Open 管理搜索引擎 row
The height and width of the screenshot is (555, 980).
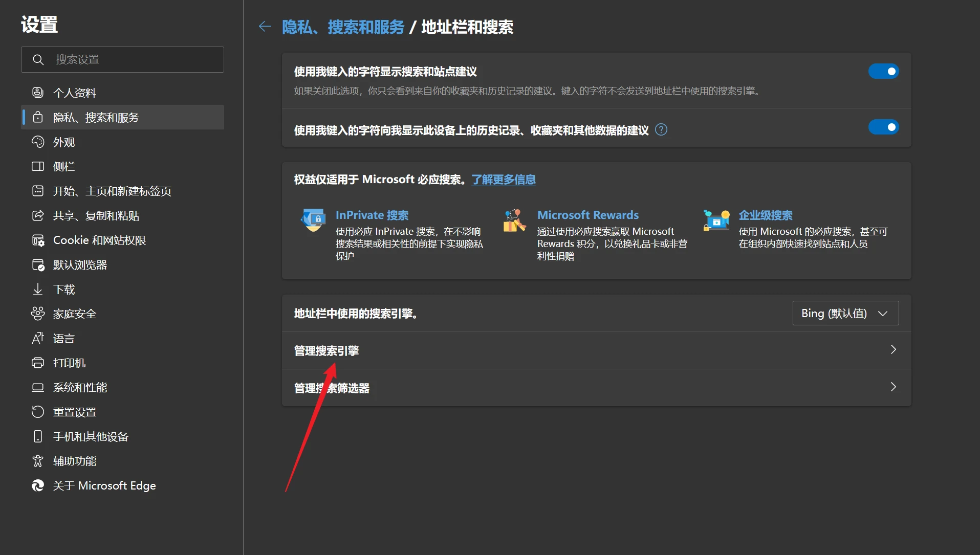pyautogui.click(x=596, y=350)
